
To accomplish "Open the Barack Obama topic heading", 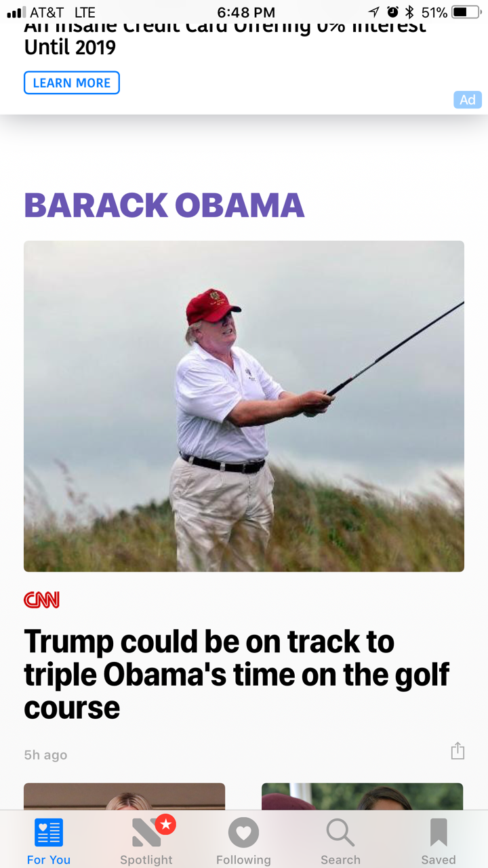I will (164, 205).
